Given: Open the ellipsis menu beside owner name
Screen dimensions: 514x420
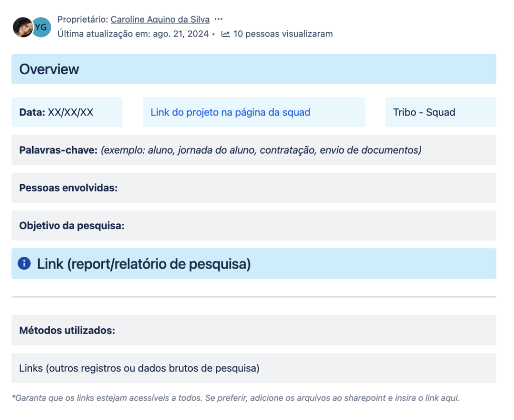Looking at the screenshot, I should [x=218, y=19].
